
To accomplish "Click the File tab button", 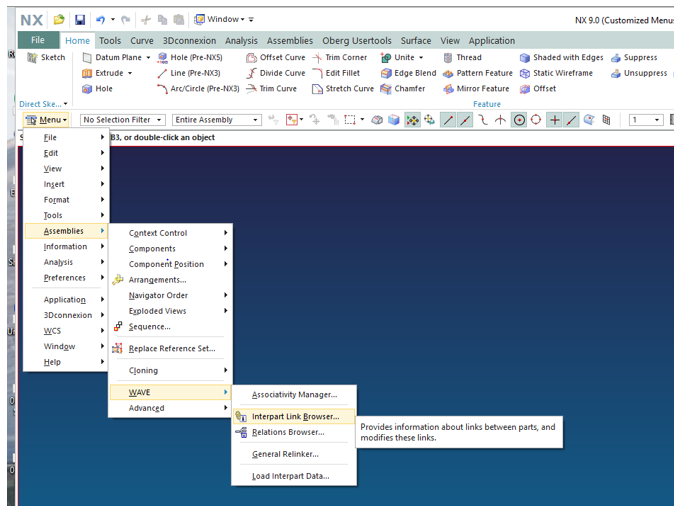I will 38,40.
